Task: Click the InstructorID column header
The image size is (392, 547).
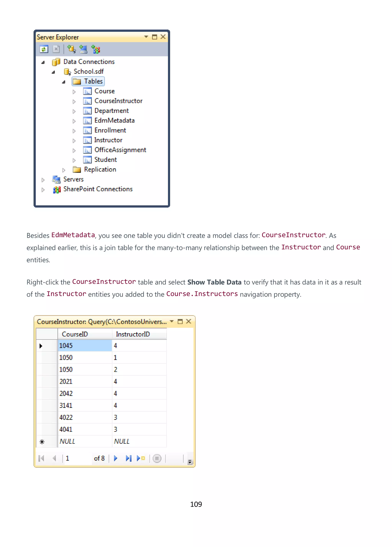Action: click(139, 334)
